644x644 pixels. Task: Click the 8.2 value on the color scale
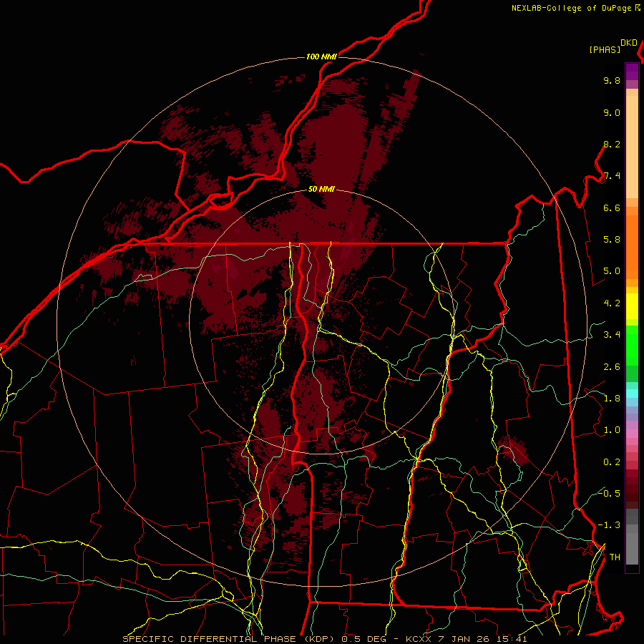tap(612, 145)
